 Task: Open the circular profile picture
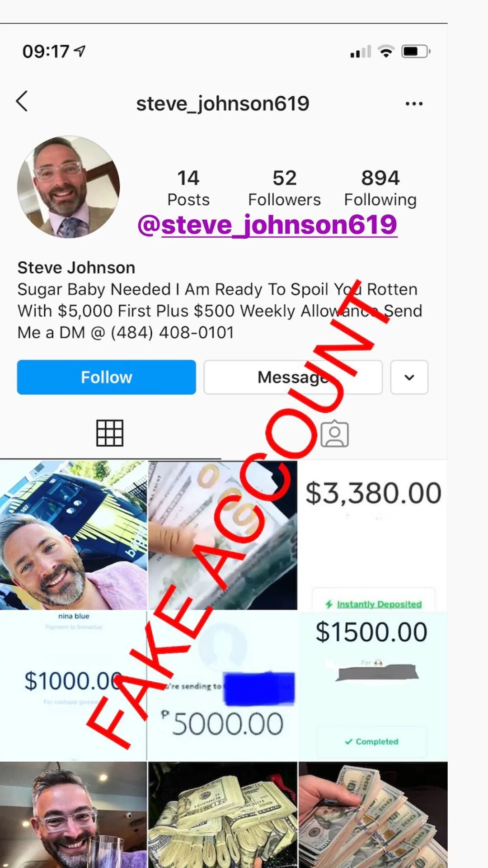click(x=69, y=187)
